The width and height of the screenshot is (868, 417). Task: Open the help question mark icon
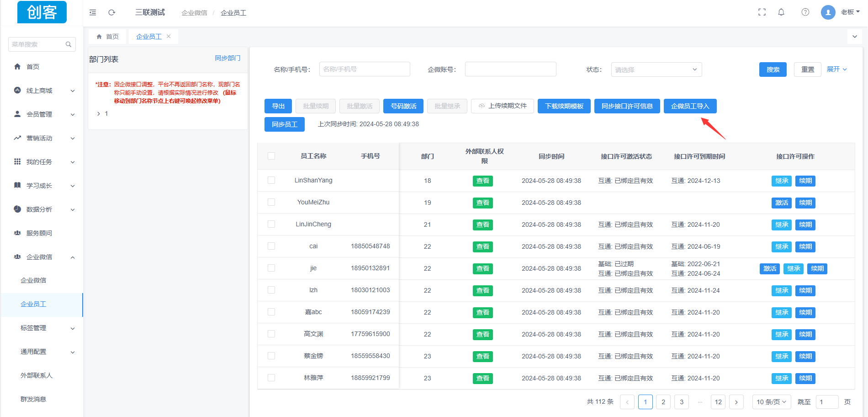(x=805, y=12)
